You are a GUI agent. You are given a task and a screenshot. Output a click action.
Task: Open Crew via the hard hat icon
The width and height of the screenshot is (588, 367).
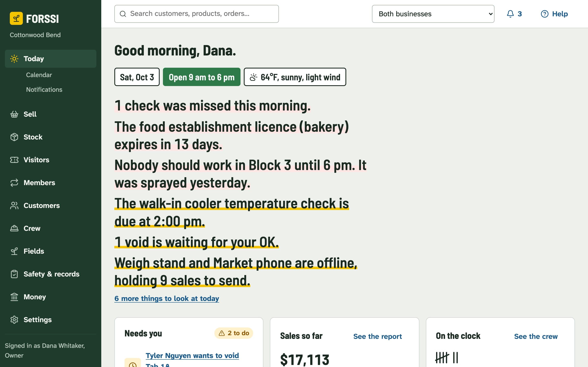click(x=14, y=228)
